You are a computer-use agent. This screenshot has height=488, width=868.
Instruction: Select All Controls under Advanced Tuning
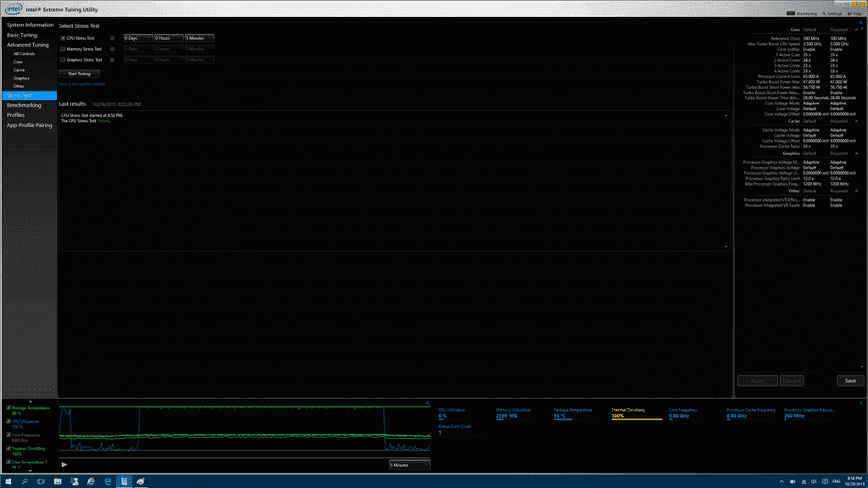click(24, 53)
